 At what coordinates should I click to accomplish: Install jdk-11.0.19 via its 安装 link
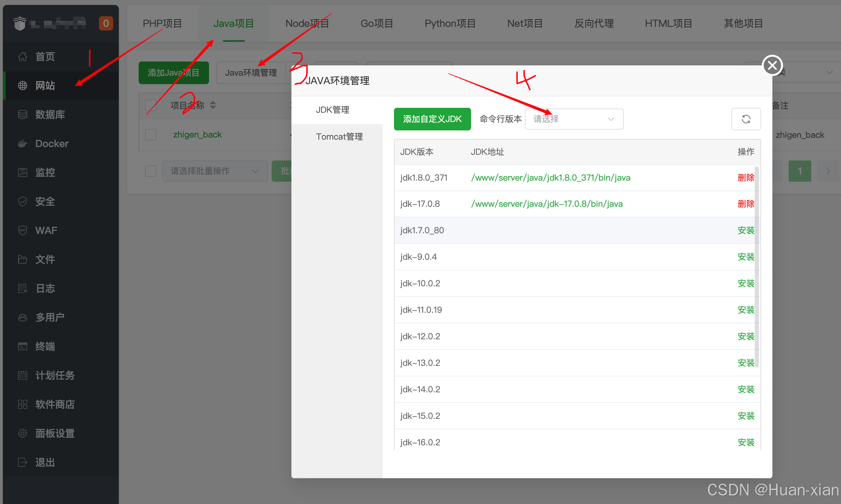(x=746, y=309)
